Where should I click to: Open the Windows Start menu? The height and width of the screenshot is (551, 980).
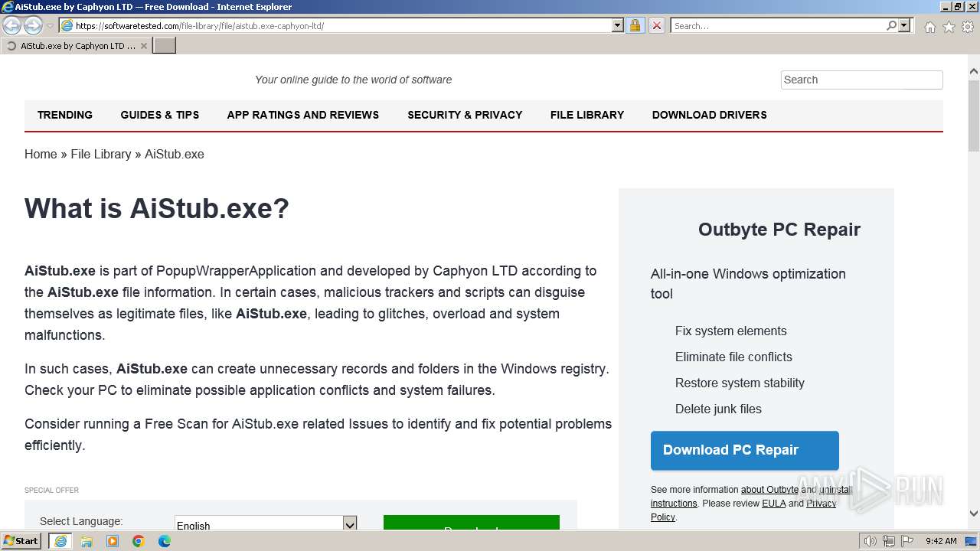pos(21,541)
